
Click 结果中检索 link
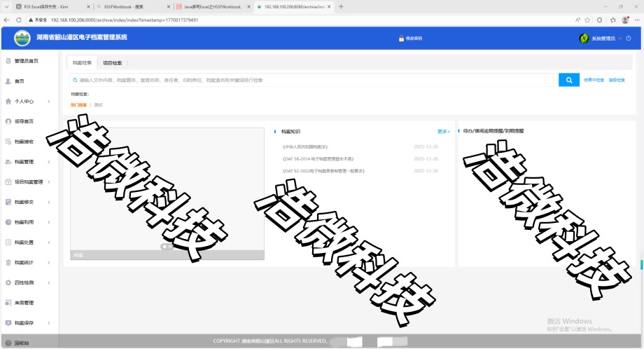click(594, 80)
